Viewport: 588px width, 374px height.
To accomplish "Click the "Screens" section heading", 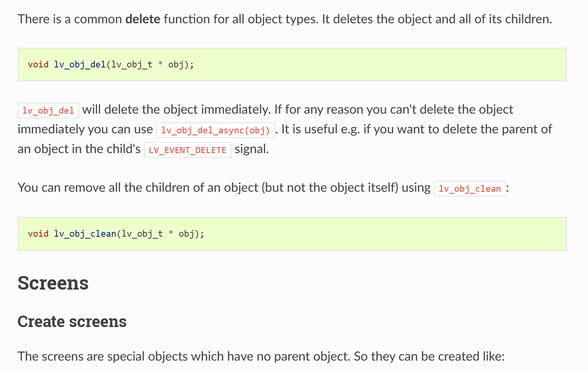I will (53, 283).
